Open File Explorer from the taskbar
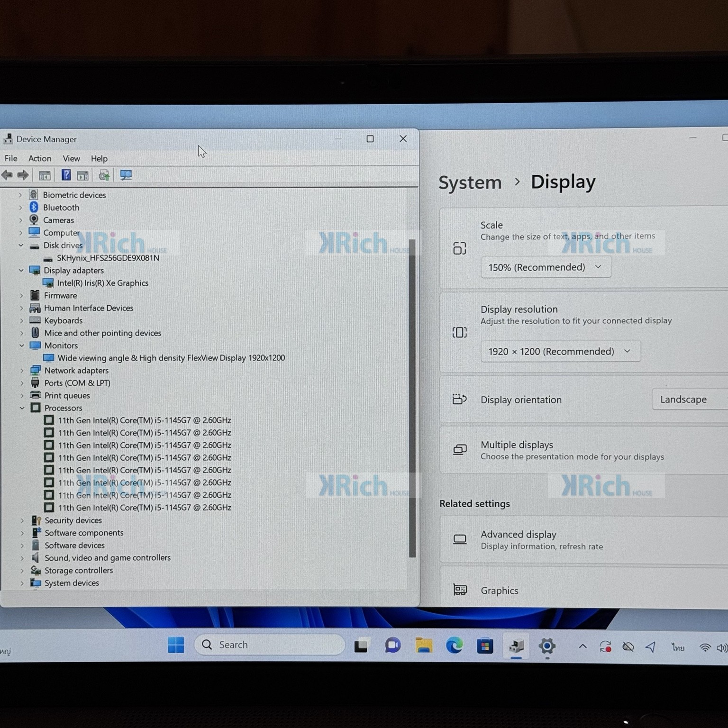This screenshot has width=728, height=728. (424, 646)
